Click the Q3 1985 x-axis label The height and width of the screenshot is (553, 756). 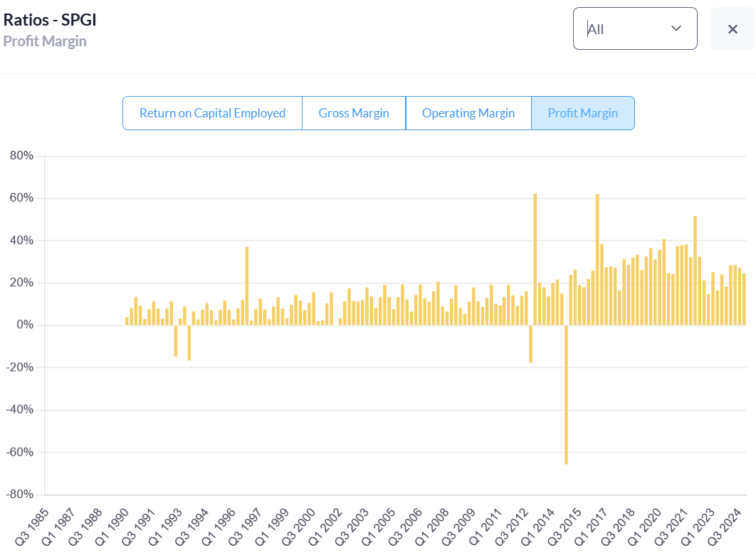tap(32, 527)
